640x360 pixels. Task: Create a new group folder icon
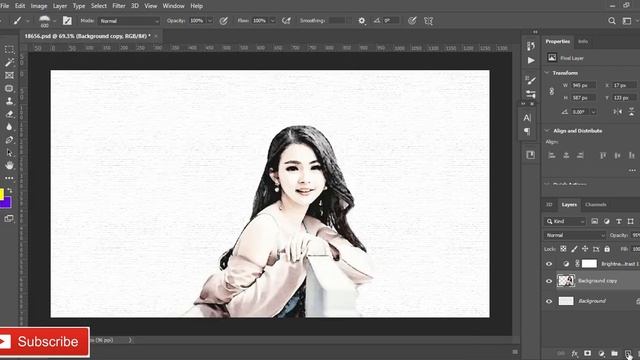[x=614, y=353]
